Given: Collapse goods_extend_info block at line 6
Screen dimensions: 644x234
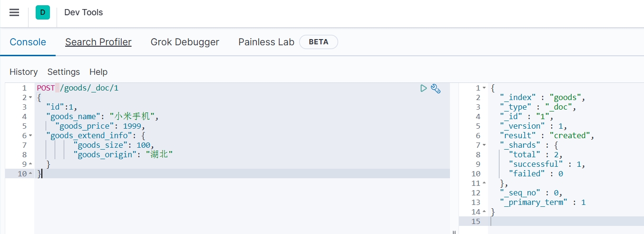Looking at the screenshot, I should coord(30,136).
